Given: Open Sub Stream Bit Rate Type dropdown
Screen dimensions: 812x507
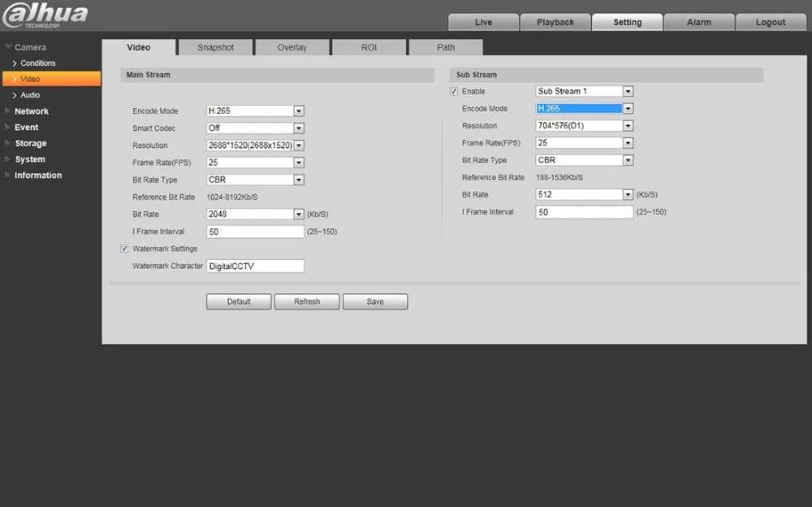Looking at the screenshot, I should pyautogui.click(x=584, y=160).
